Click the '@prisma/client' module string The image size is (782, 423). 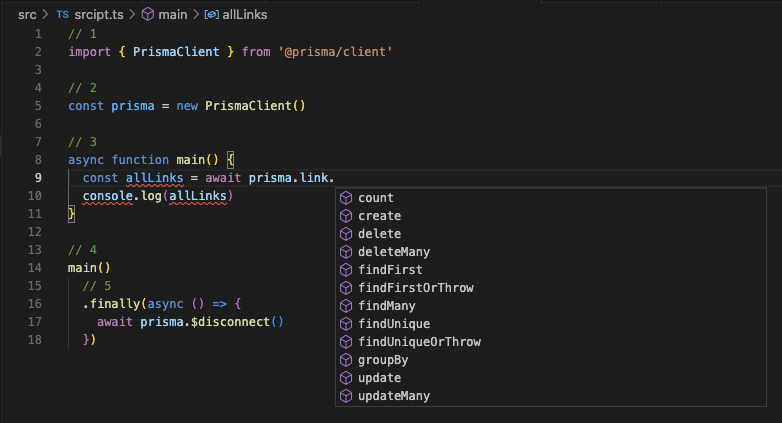[x=336, y=52]
